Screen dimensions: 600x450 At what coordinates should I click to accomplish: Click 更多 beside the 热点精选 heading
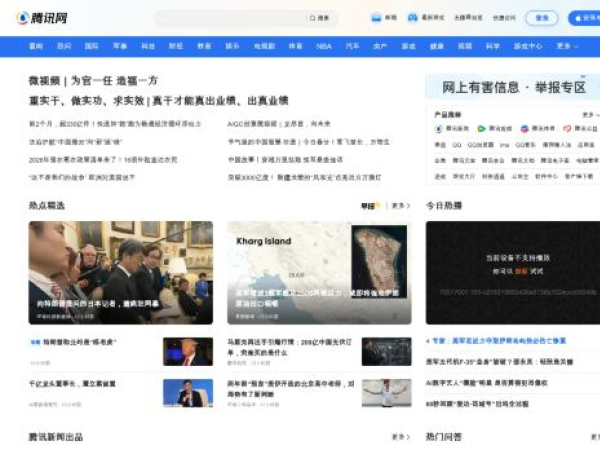tap(401, 206)
